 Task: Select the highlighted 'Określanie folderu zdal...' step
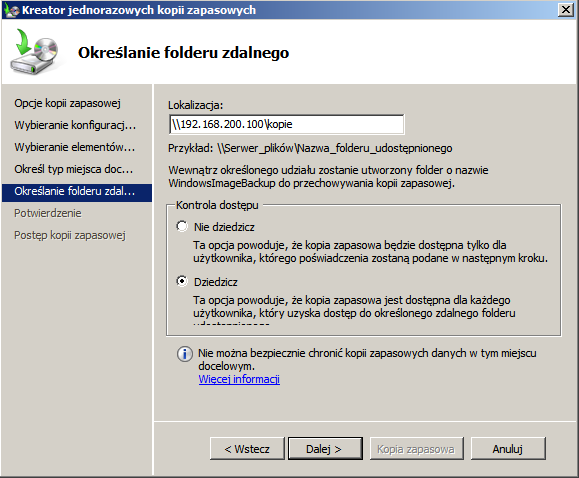77,192
